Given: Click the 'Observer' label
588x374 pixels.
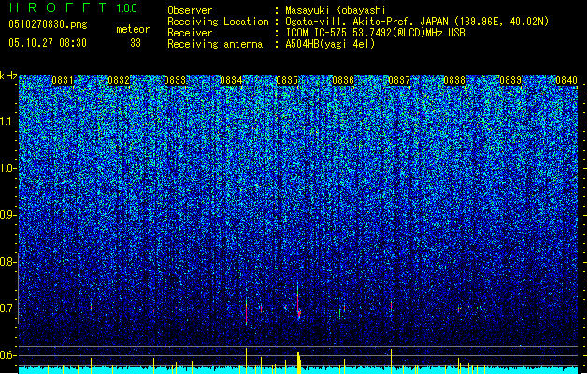Looking at the screenshot, I should (190, 10).
